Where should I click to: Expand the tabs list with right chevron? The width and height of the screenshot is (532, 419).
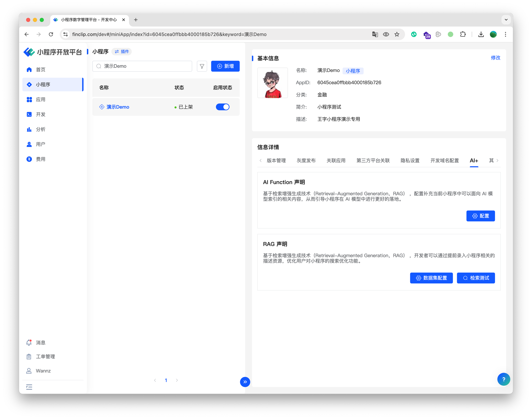tap(497, 160)
